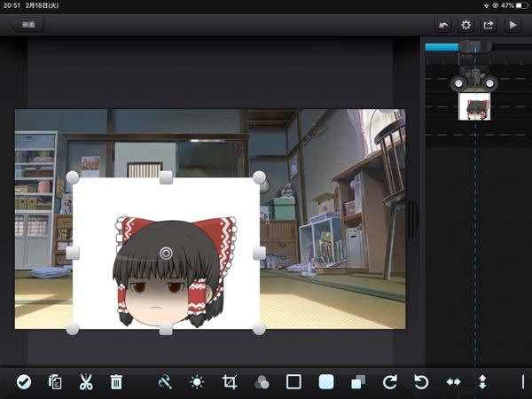Viewport: 532px width, 399px height.
Task: Rotate the image counterclockwise
Action: 422,382
